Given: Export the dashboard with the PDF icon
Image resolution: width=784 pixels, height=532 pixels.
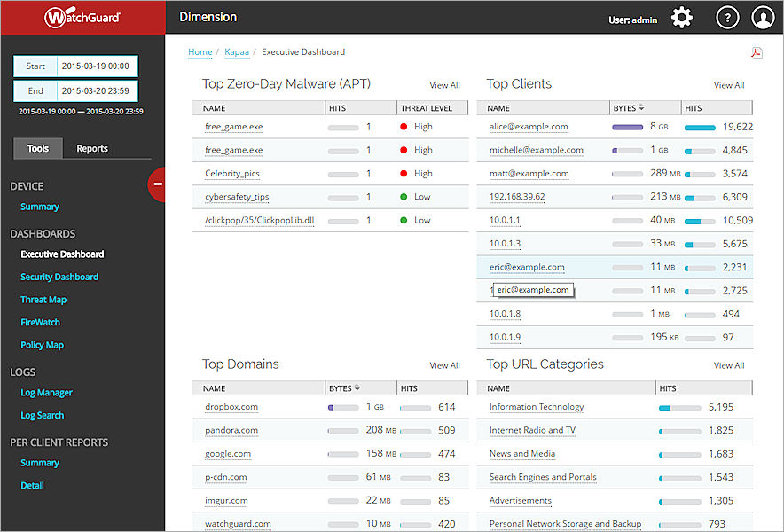Looking at the screenshot, I should (757, 52).
